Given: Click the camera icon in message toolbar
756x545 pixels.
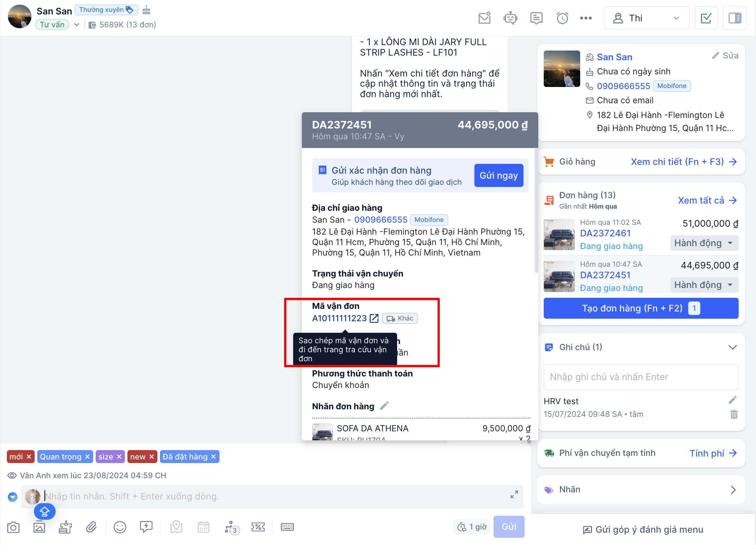Looking at the screenshot, I should (x=13, y=527).
